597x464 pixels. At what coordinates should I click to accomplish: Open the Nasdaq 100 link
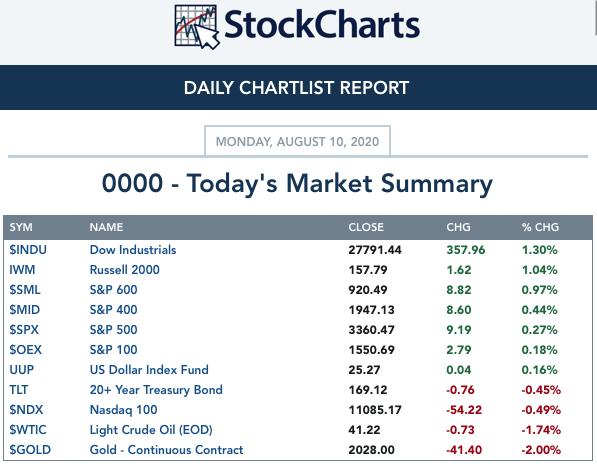123,410
